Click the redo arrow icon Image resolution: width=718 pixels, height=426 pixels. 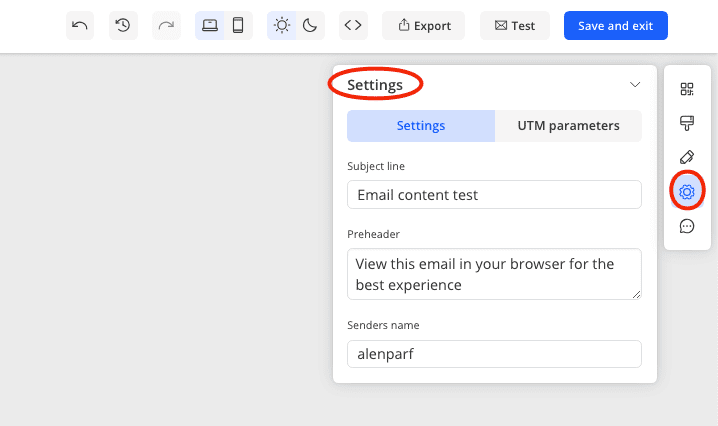click(166, 26)
